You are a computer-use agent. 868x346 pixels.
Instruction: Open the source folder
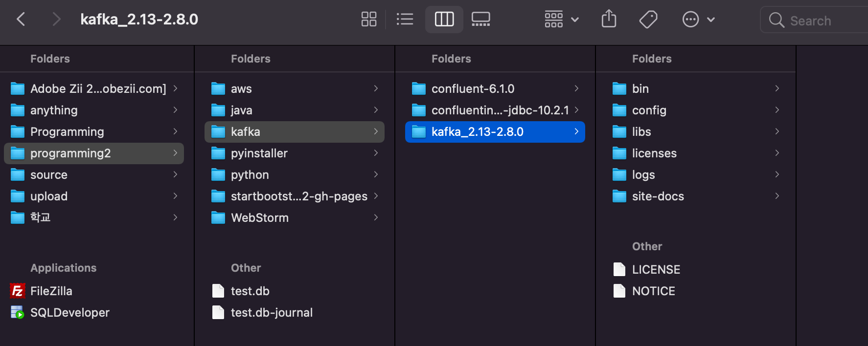(94, 174)
